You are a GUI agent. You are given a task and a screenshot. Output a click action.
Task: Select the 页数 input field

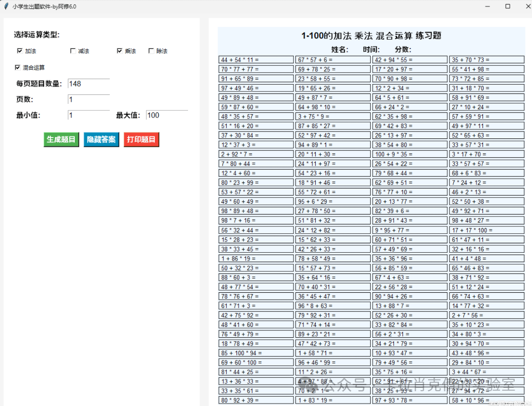(88, 99)
